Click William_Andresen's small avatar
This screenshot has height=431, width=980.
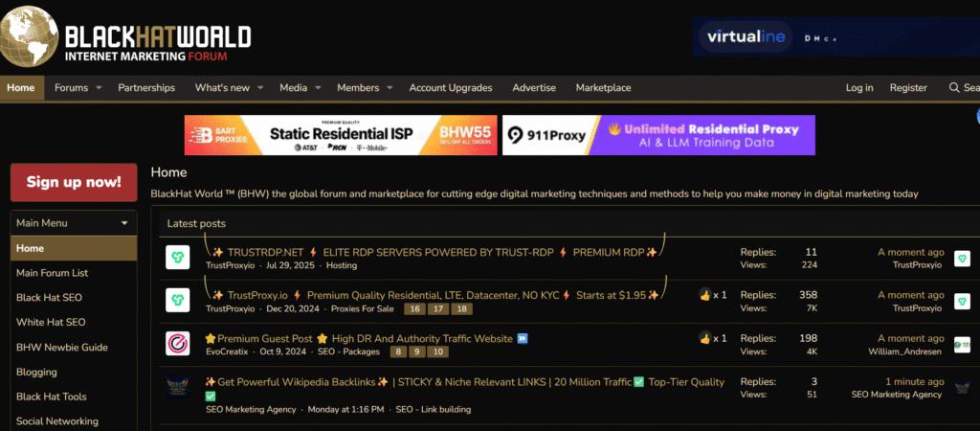tap(962, 344)
